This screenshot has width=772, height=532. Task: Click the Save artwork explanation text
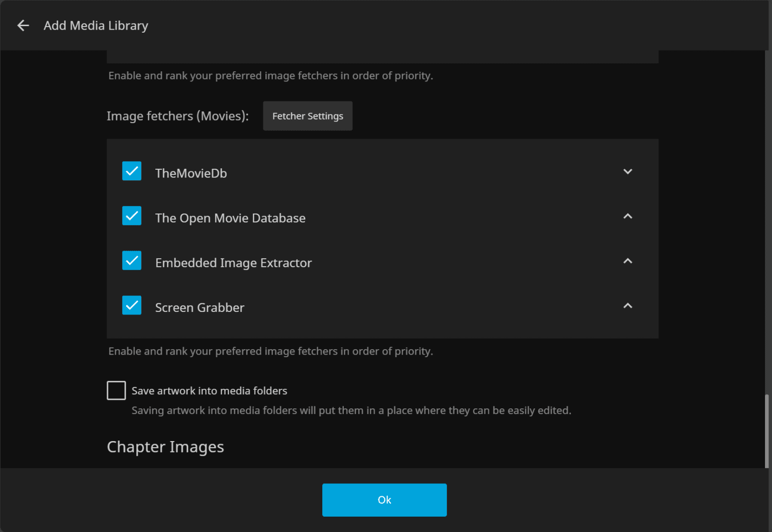[x=351, y=410]
